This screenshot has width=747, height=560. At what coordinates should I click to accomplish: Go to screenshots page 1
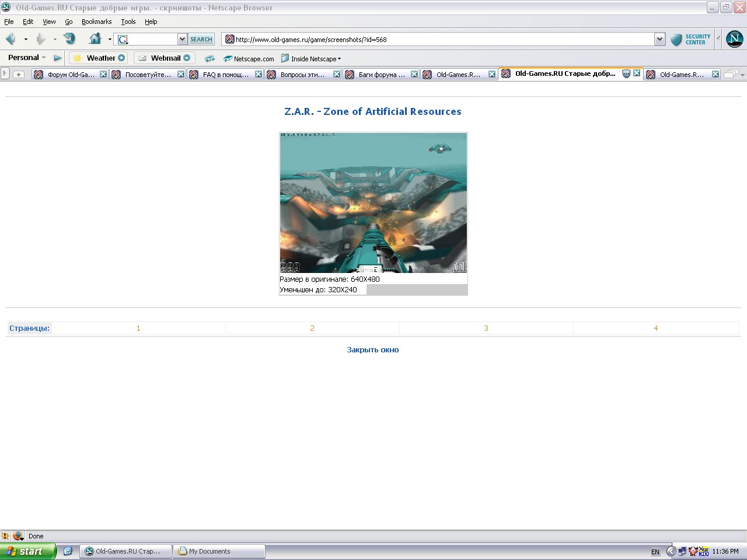(x=138, y=328)
